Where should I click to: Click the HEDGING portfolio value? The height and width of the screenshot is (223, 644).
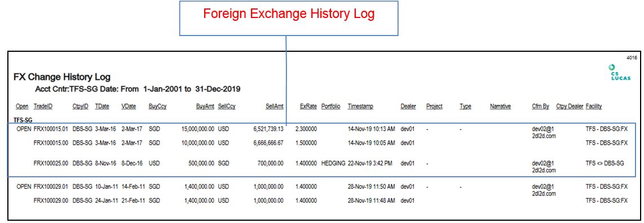(333, 163)
